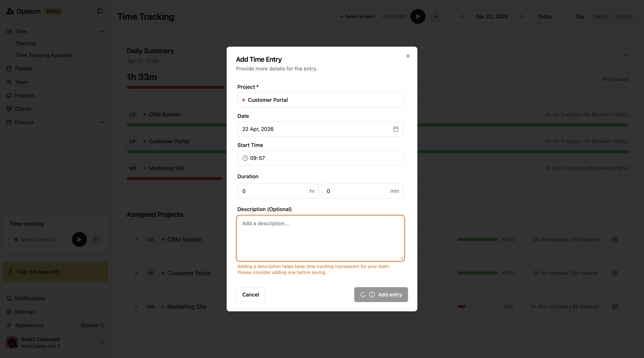Click the calendar icon in Date field
The height and width of the screenshot is (358, 644).
click(x=395, y=129)
